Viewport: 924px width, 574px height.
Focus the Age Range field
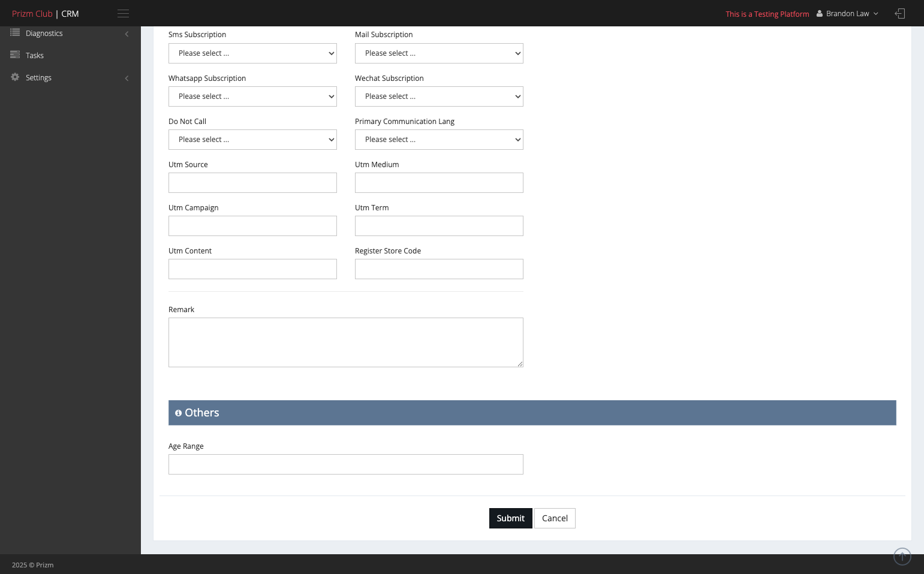point(346,464)
